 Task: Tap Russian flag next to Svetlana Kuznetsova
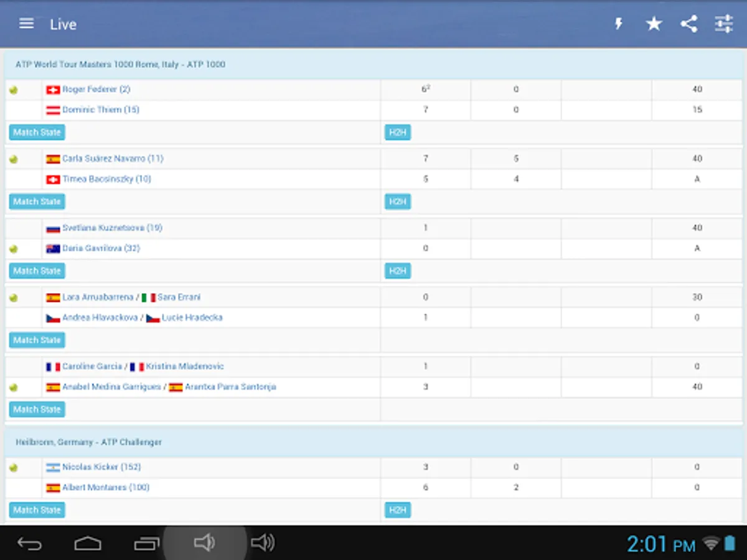pos(53,229)
